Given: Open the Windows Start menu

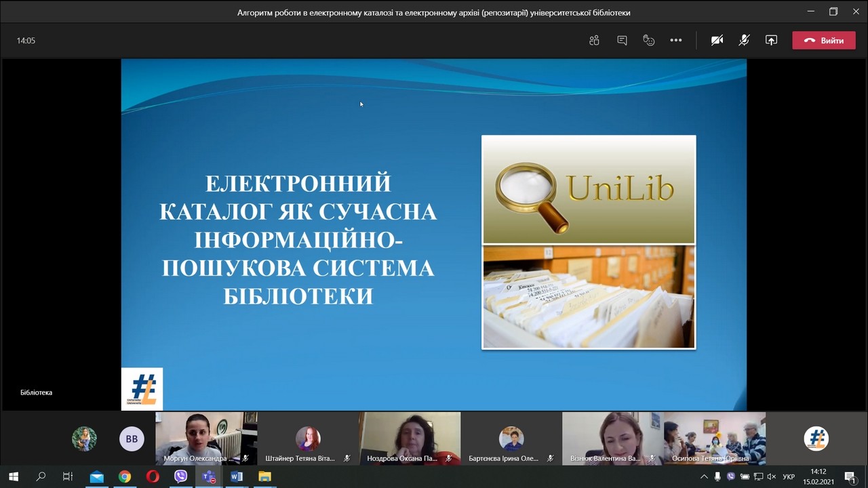Looking at the screenshot, I should coord(13,476).
